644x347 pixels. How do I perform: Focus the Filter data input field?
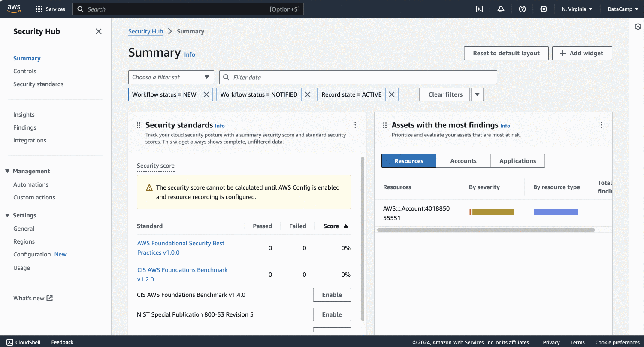[358, 77]
